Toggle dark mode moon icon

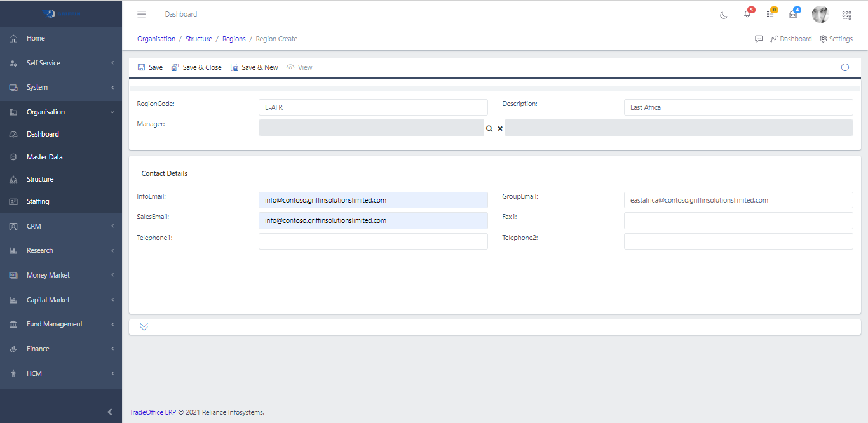724,15
